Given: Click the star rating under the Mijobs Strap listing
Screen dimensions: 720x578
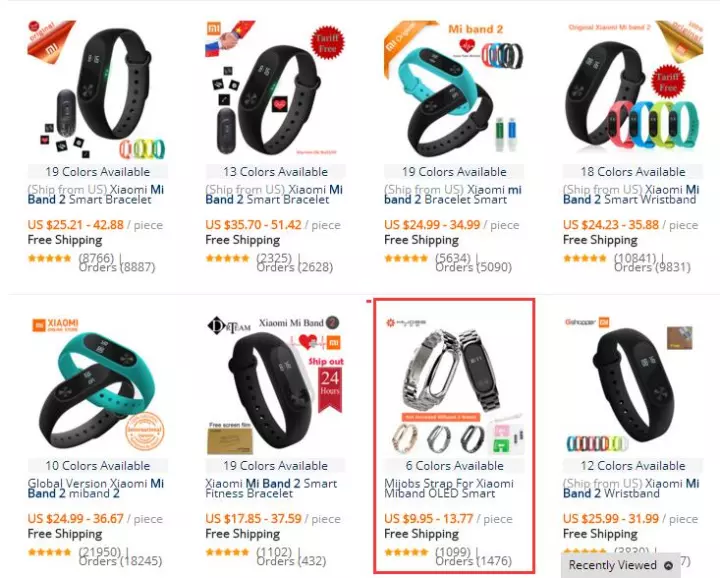Looking at the screenshot, I should (406, 552).
